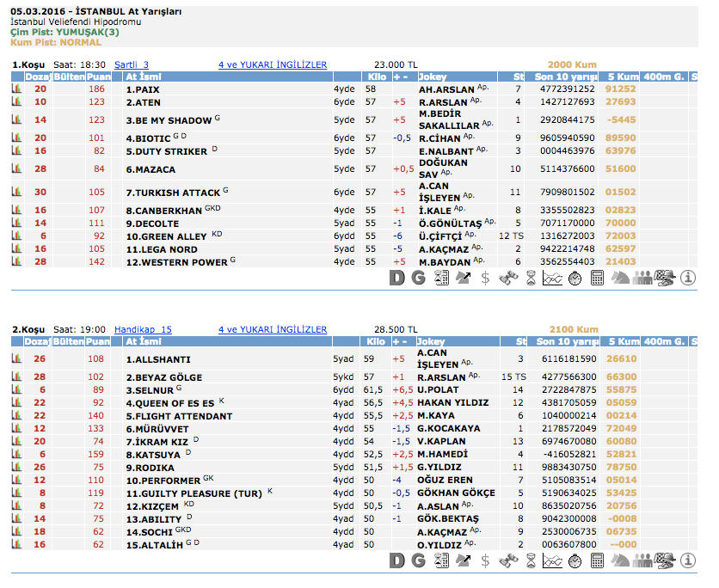
Task: Open the line graph icon under race 1
Action: [553, 278]
